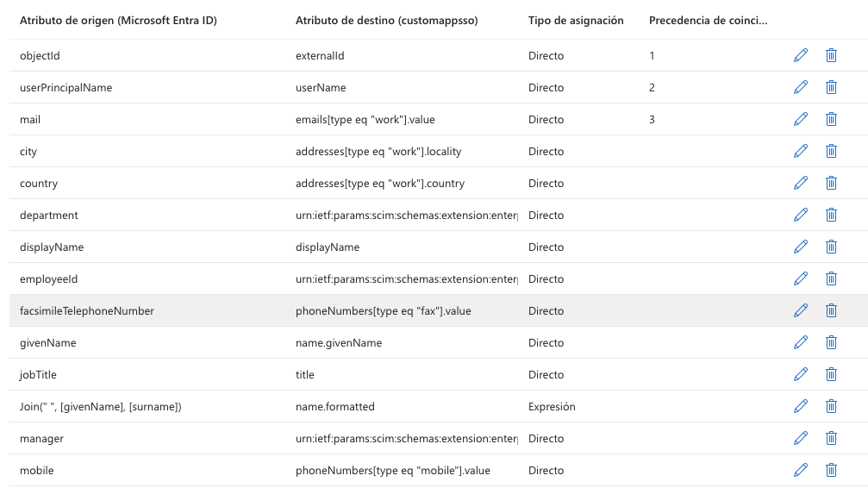This screenshot has height=488, width=868.
Task: Click addresses work locality target attribute
Action: tap(378, 152)
